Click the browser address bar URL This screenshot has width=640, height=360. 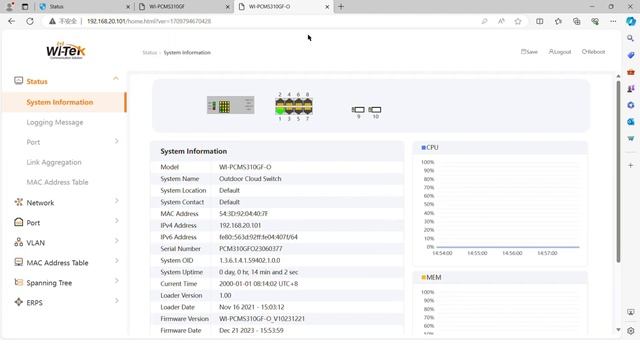point(149,21)
